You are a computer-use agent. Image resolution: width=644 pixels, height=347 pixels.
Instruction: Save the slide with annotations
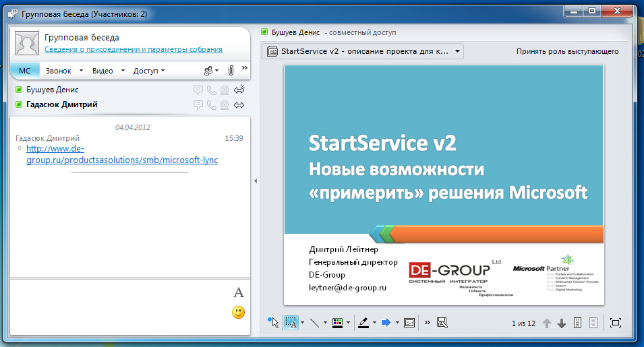pos(442,323)
